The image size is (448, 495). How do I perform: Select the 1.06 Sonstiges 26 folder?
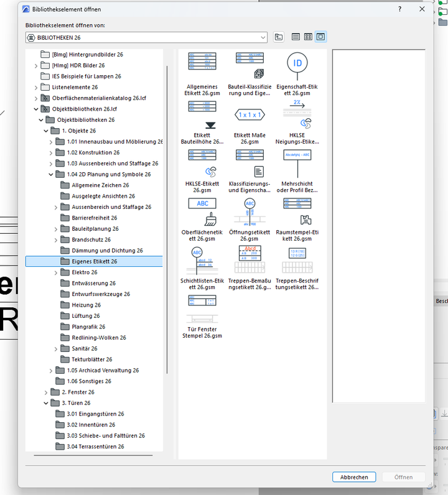[83, 381]
